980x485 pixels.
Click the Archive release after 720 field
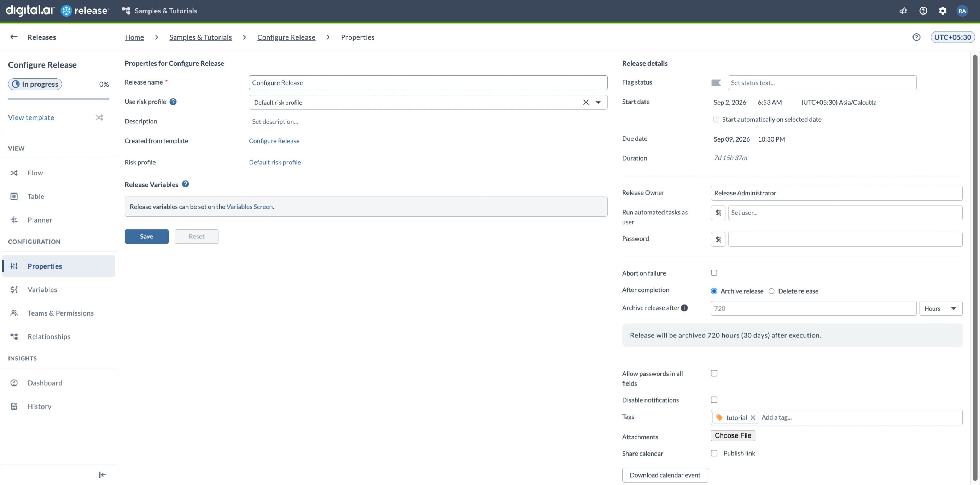click(813, 308)
